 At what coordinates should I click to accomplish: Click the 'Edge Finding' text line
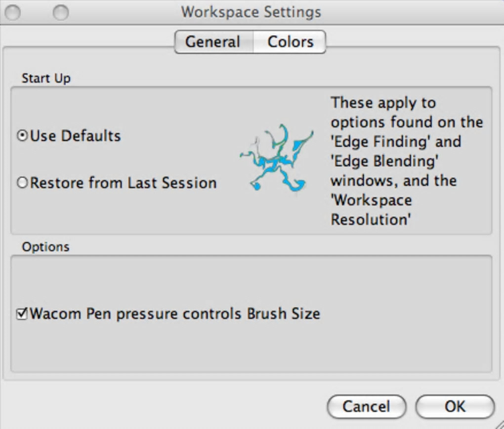pos(395,142)
